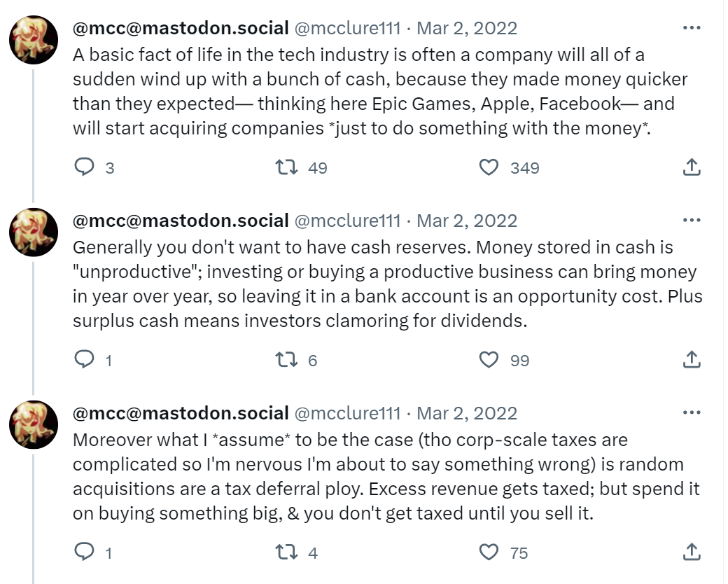Open more options on the second tweet
Viewport: 728px width, 584px height.
692,220
